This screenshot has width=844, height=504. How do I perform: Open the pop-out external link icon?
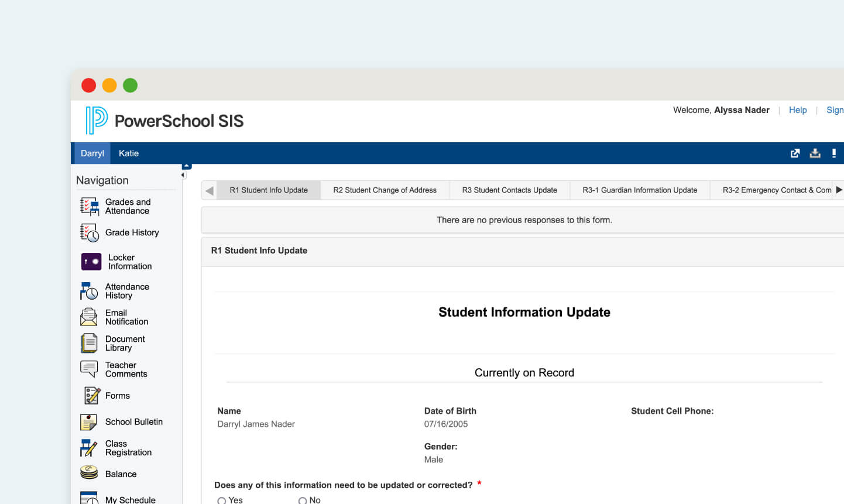click(795, 153)
